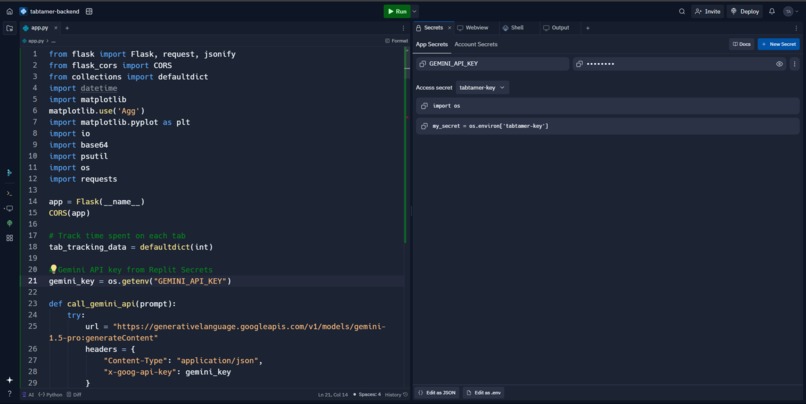Toggle the AI status bar item

[28, 395]
